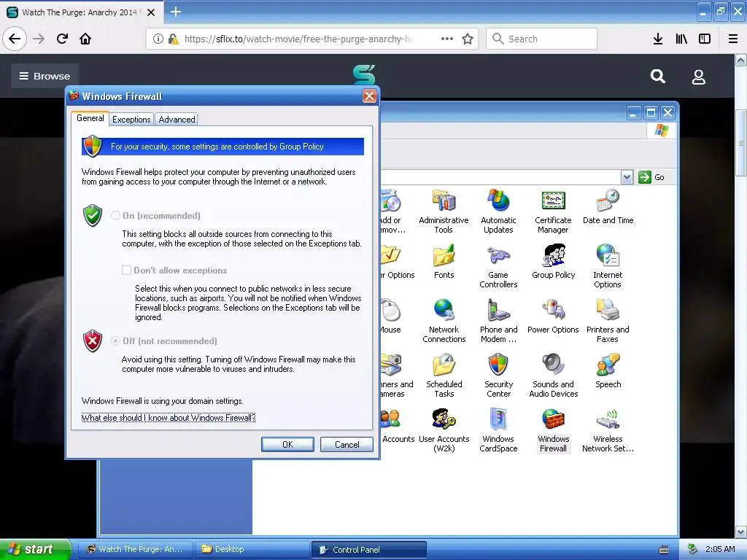This screenshot has height=560, width=747.
Task: Open Date and Time icon
Action: pyautogui.click(x=608, y=207)
